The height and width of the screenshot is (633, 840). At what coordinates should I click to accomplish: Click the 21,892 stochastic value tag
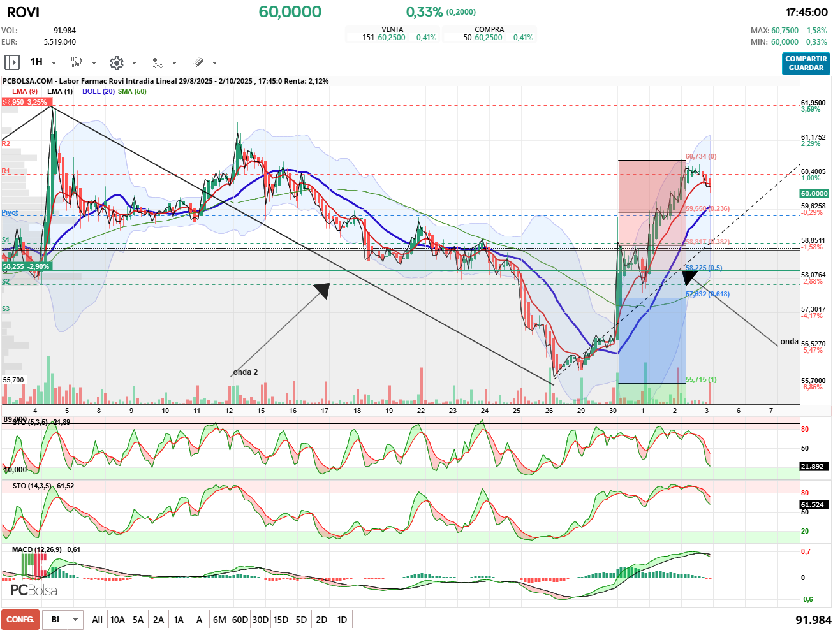pyautogui.click(x=814, y=466)
